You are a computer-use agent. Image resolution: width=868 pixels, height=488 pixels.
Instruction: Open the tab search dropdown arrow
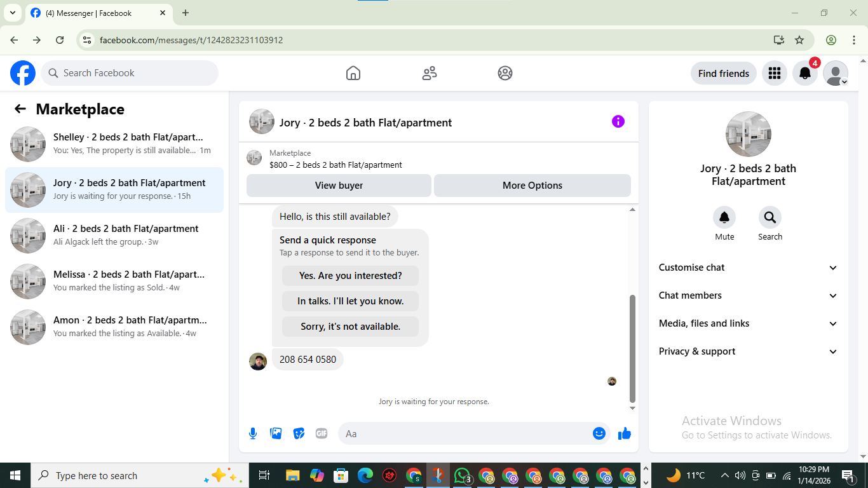click(12, 13)
